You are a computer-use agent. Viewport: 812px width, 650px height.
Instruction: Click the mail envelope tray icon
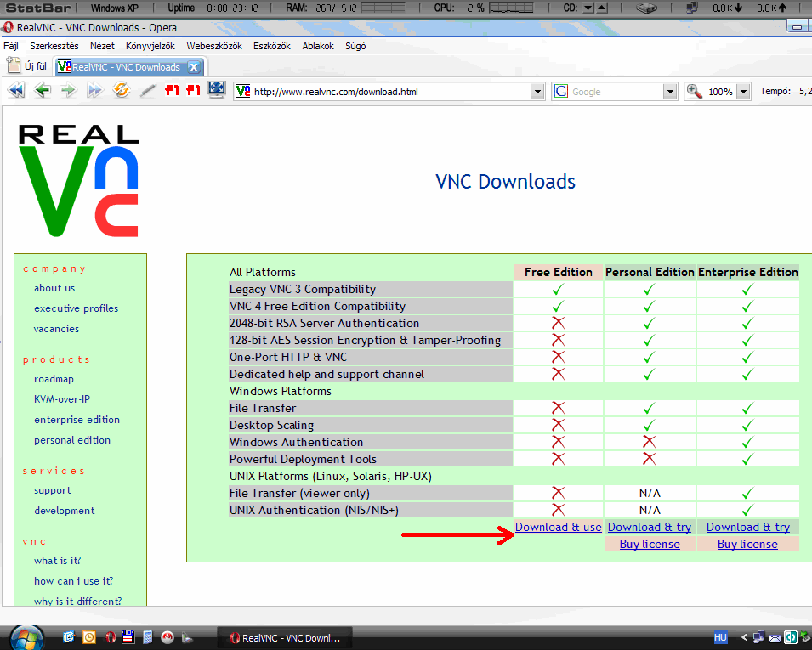(775, 638)
